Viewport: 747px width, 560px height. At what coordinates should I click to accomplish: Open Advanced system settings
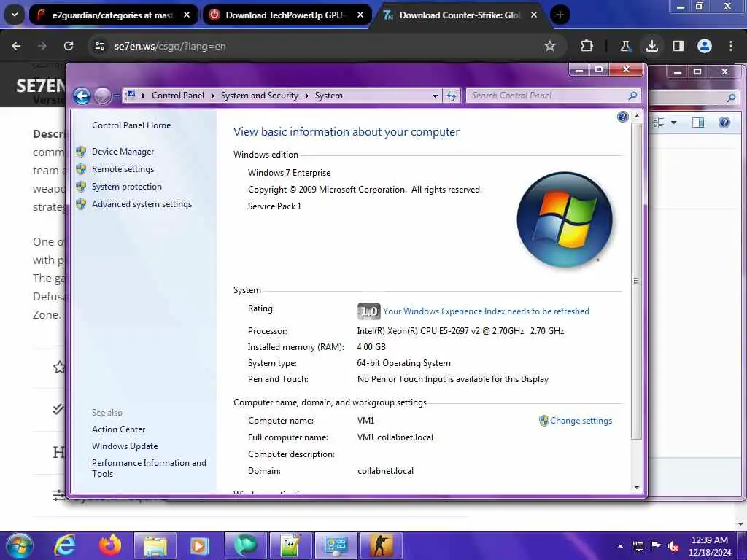(x=142, y=204)
